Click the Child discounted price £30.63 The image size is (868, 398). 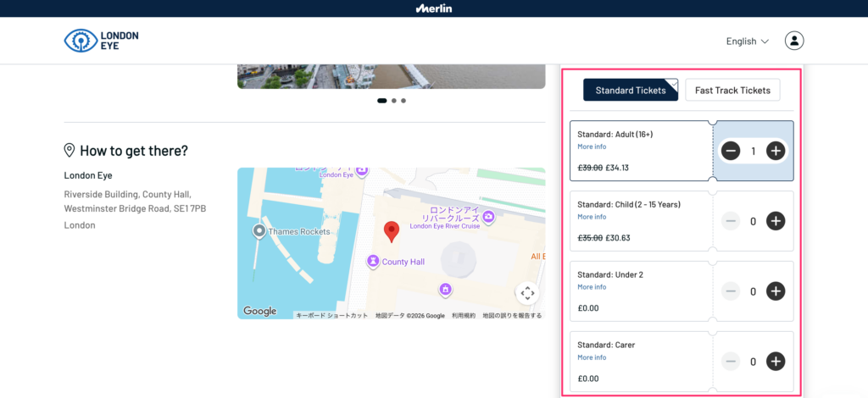(x=618, y=238)
